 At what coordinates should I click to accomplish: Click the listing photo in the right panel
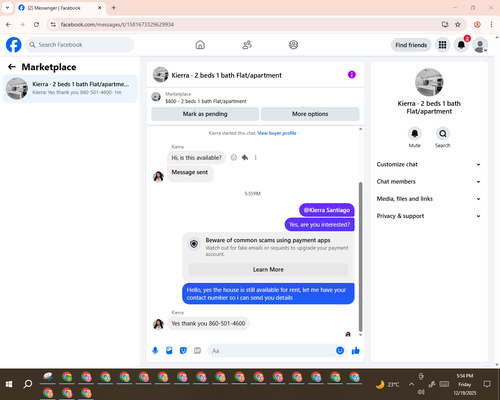coord(429,82)
